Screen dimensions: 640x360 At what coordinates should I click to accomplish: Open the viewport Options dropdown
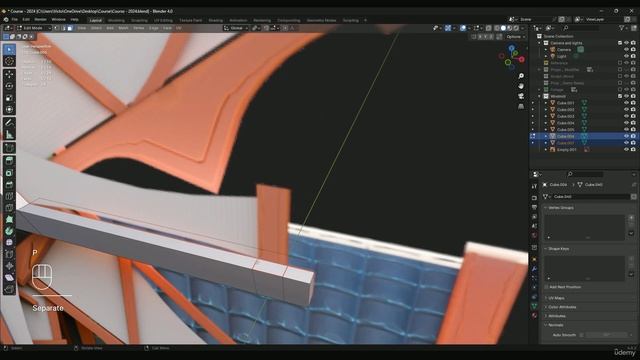(515, 37)
